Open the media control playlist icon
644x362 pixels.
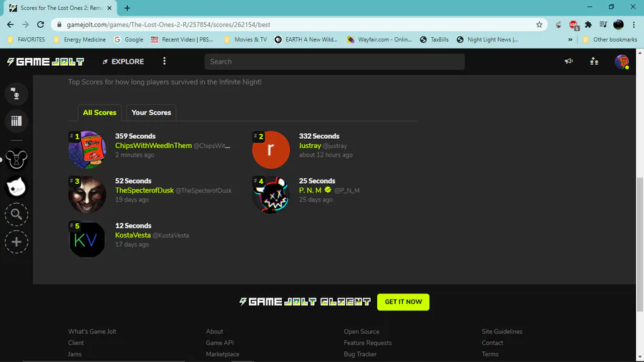pos(603,24)
